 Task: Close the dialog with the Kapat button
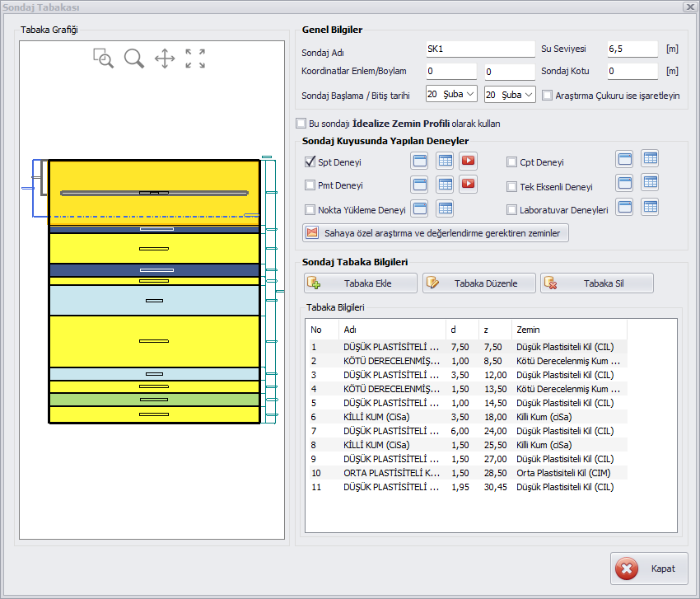tap(649, 569)
